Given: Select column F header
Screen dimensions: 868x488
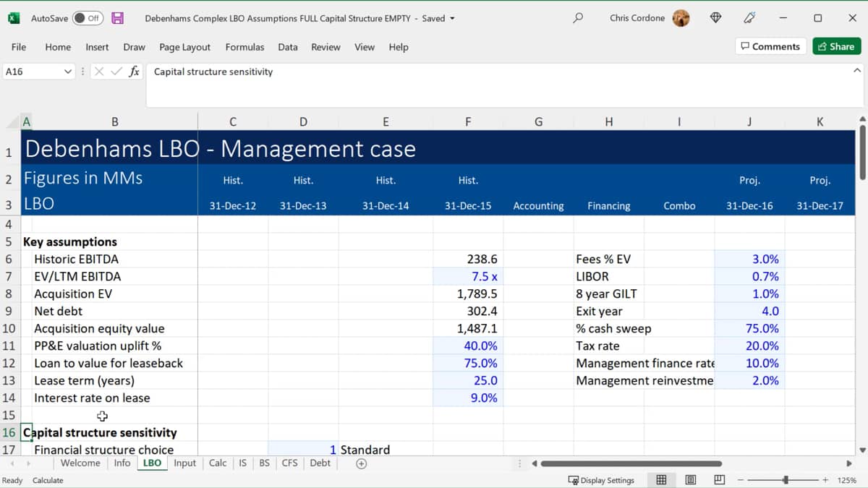Looking at the screenshot, I should coord(468,122).
